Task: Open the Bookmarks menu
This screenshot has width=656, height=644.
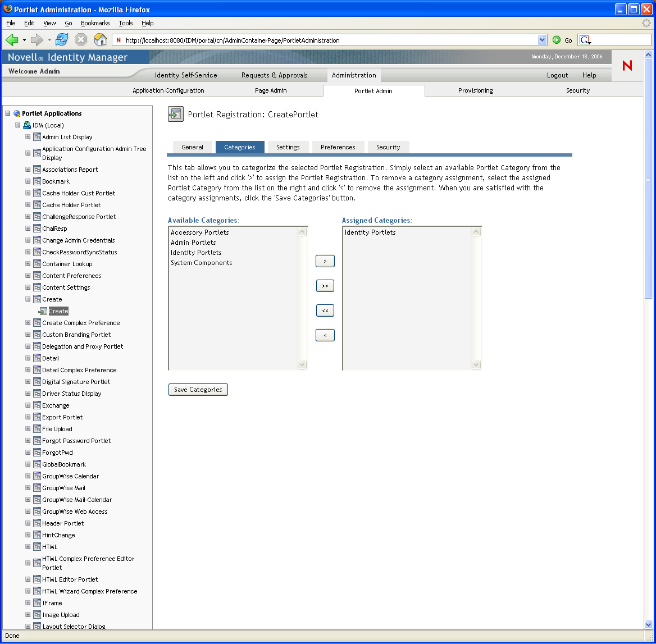Action: 95,23
